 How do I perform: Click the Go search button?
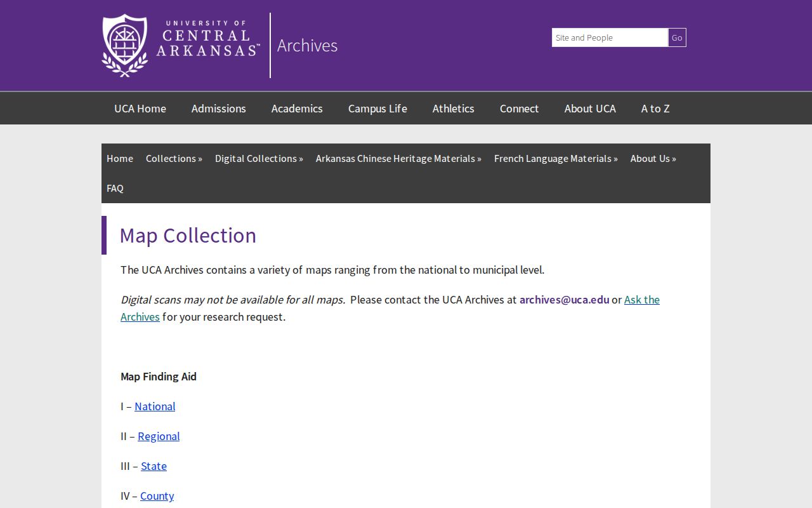point(677,37)
